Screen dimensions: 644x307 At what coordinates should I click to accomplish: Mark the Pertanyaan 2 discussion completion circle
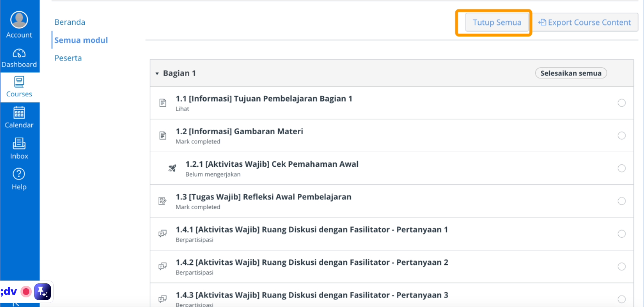(x=622, y=267)
